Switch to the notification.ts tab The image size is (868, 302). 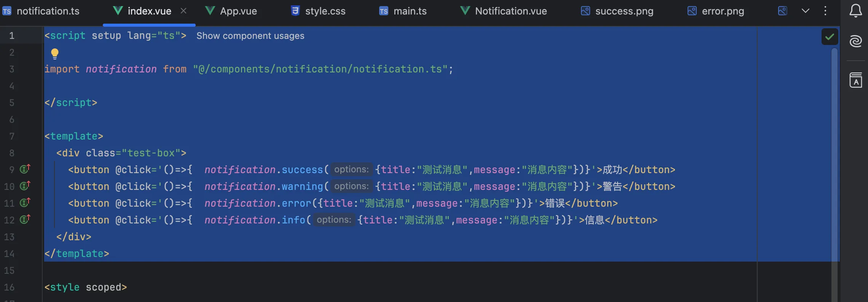point(41,11)
